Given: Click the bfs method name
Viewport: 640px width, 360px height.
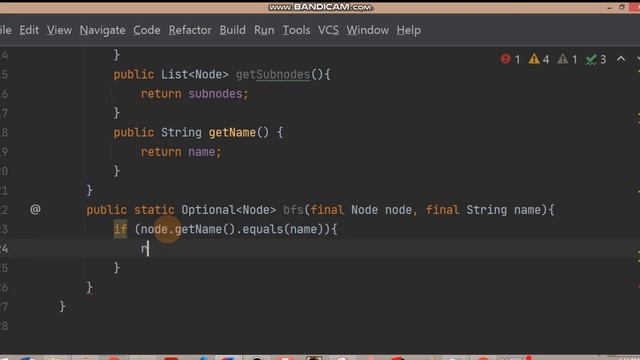Looking at the screenshot, I should 293,210.
